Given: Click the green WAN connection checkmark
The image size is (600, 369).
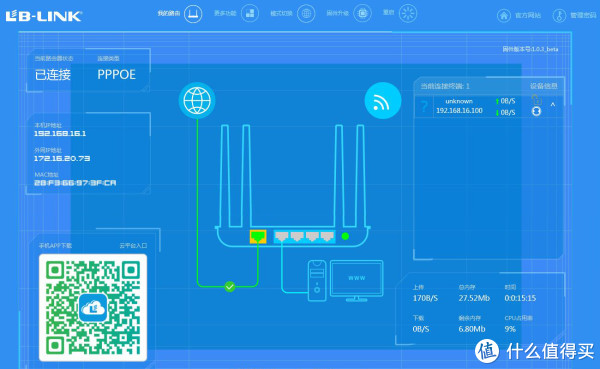Looking at the screenshot, I should pyautogui.click(x=230, y=286).
